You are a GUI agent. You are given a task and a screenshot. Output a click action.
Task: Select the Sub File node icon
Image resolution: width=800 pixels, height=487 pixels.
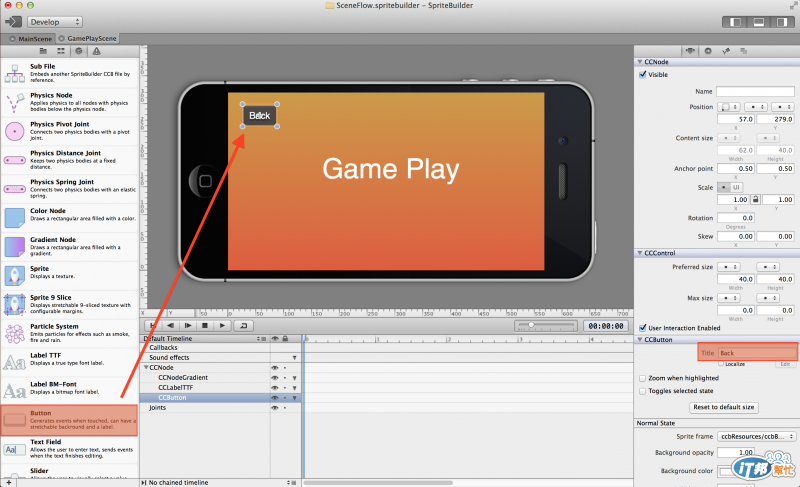pos(14,73)
